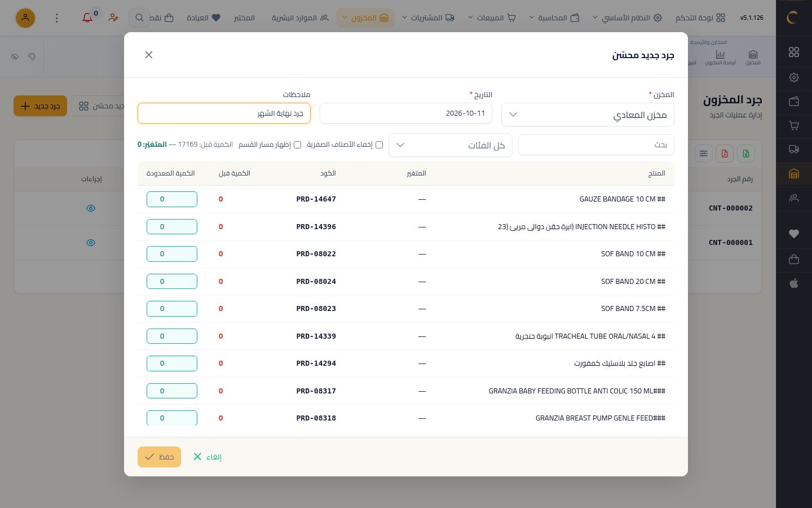Click the التاريخ date field

(x=406, y=113)
